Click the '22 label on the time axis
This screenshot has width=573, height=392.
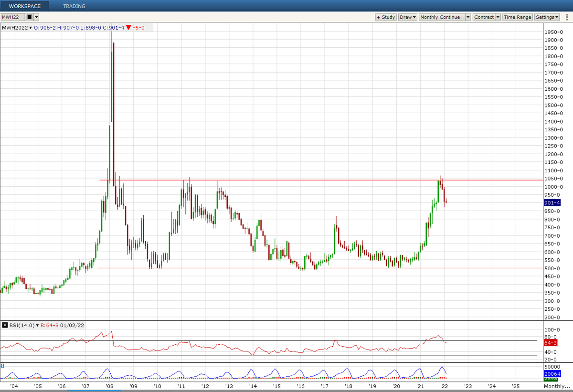[x=444, y=386]
